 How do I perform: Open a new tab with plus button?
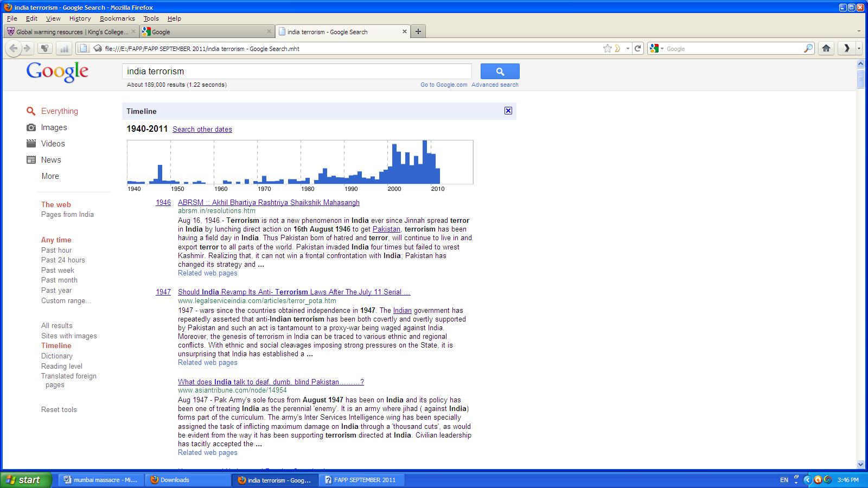pos(418,31)
